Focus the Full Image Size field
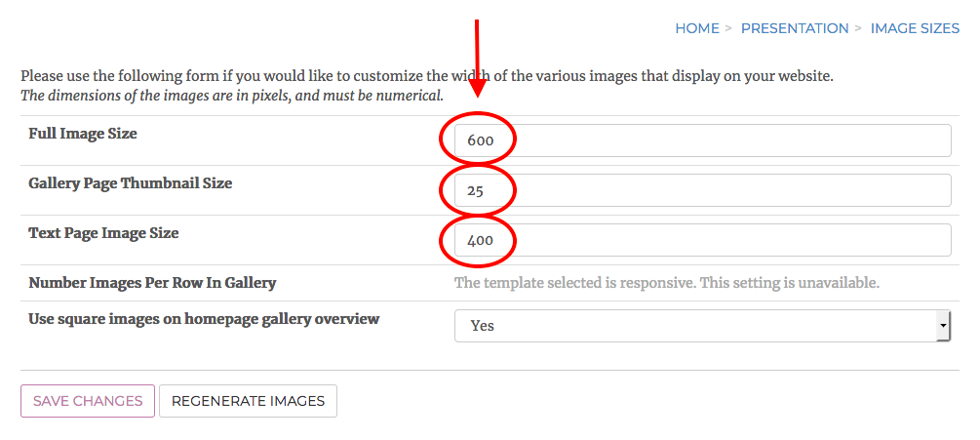The height and width of the screenshot is (440, 980). tap(702, 140)
